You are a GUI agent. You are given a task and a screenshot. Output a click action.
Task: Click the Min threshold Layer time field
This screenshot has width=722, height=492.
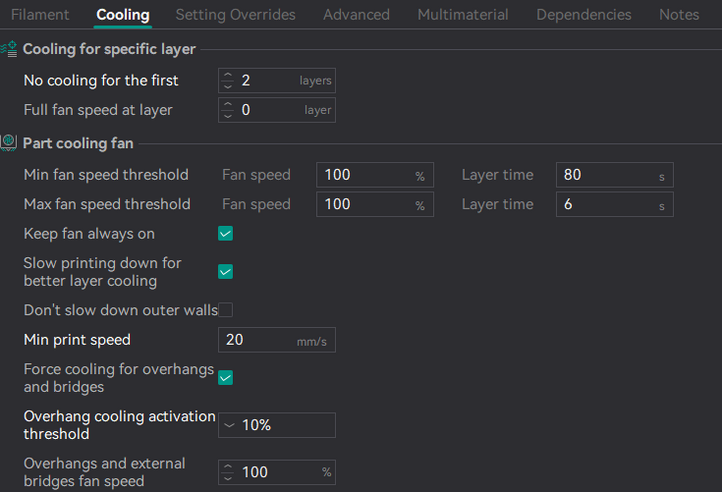tap(605, 175)
